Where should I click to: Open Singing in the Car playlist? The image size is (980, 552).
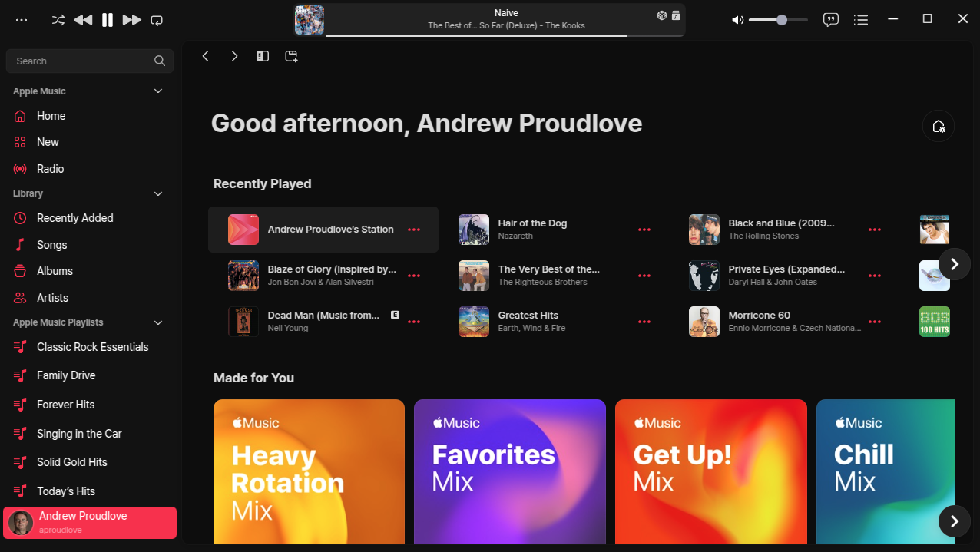(x=90, y=434)
